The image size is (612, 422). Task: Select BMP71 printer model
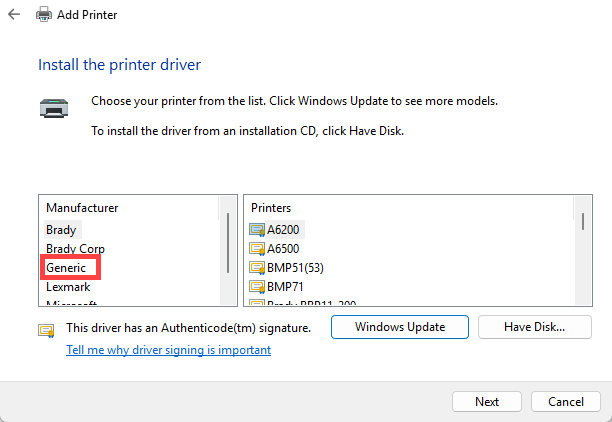(x=285, y=287)
